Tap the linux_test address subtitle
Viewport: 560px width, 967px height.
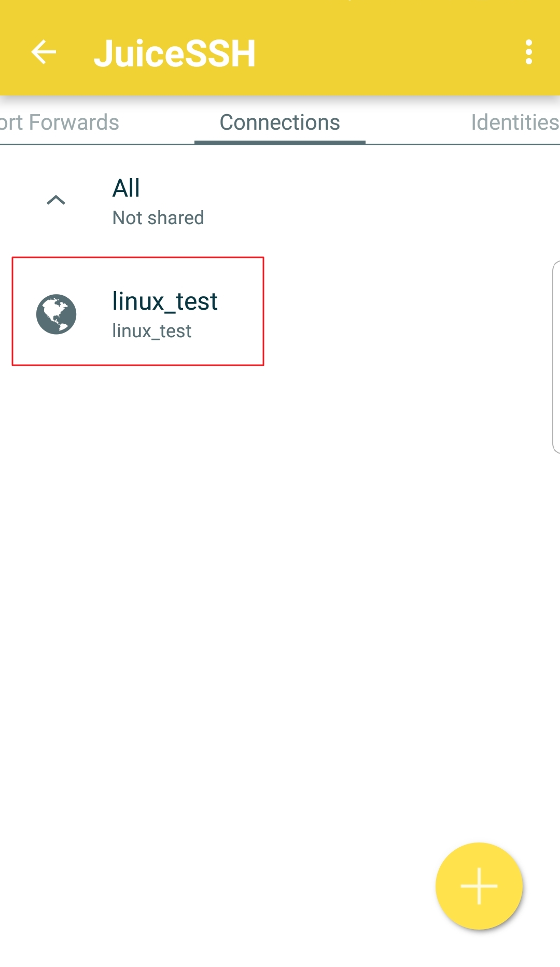[x=152, y=331]
